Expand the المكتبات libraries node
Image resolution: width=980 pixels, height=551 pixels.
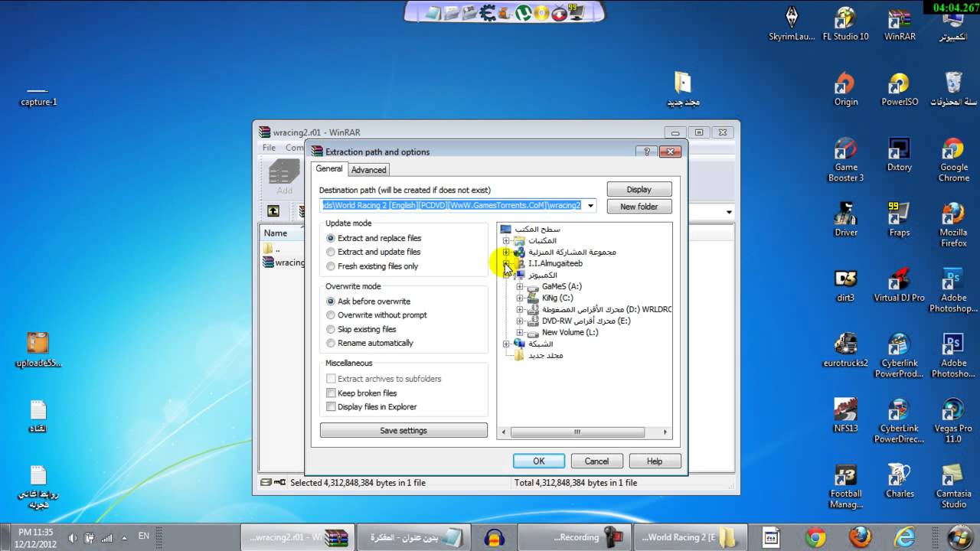coord(506,240)
